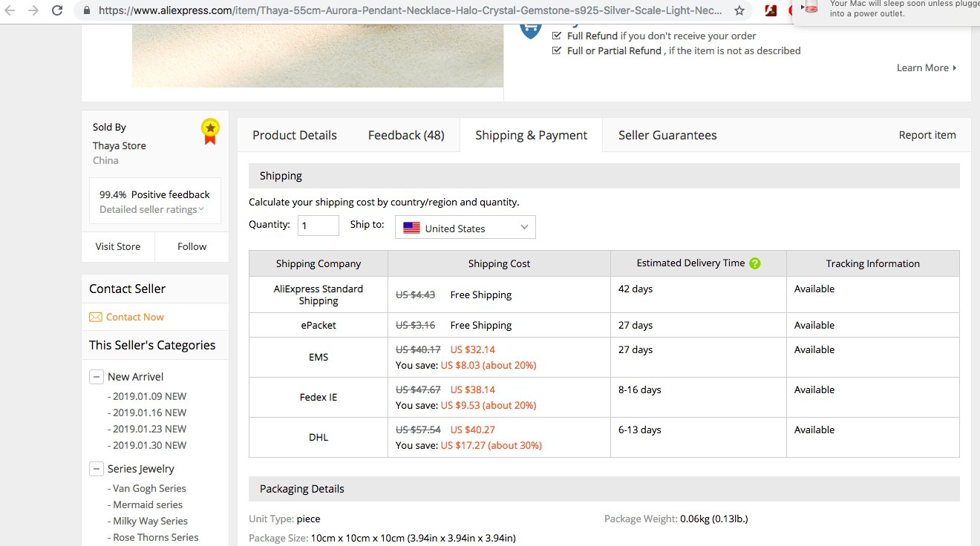Screen dimensions: 980x546
Task: Follow the Thaya Store
Action: click(x=192, y=246)
